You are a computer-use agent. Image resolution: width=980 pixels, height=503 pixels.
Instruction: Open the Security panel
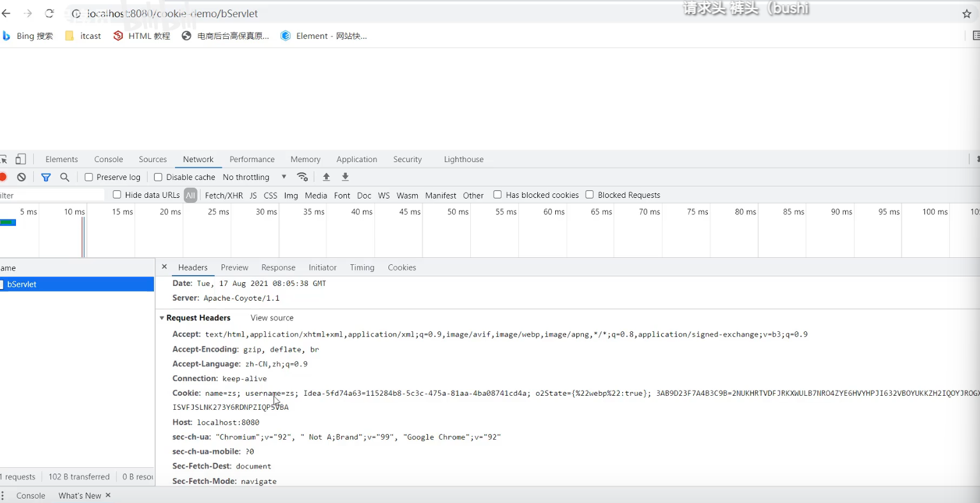[408, 159]
